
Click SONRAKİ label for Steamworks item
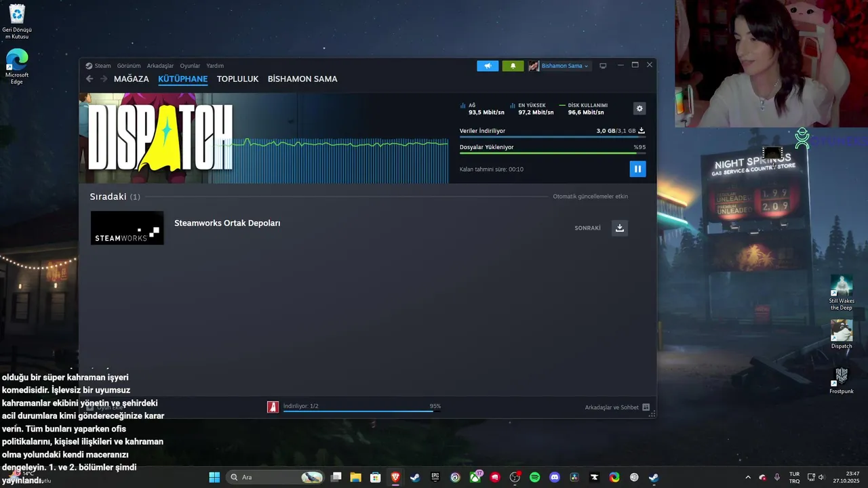pyautogui.click(x=588, y=228)
